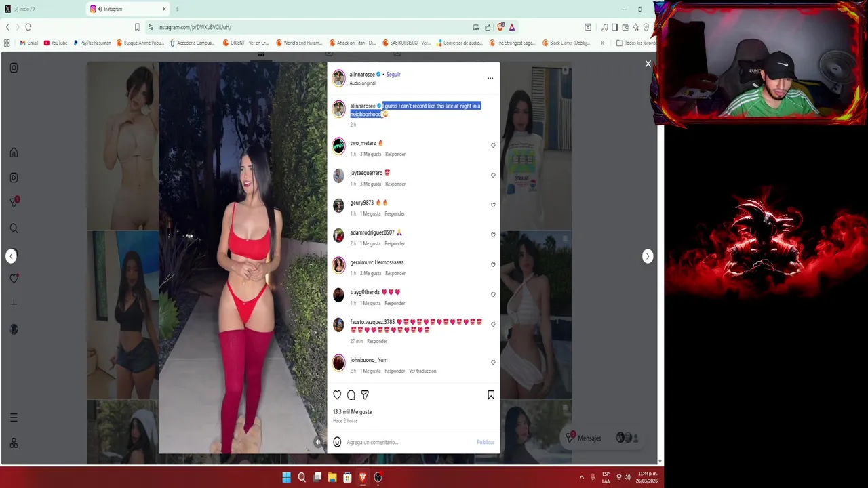Image resolution: width=868 pixels, height=488 pixels.
Task: Open the Mensajes floating button
Action: (602, 438)
